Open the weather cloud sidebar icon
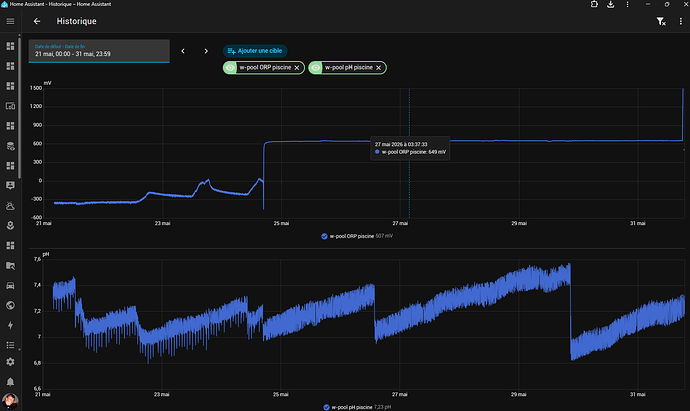 click(x=10, y=206)
